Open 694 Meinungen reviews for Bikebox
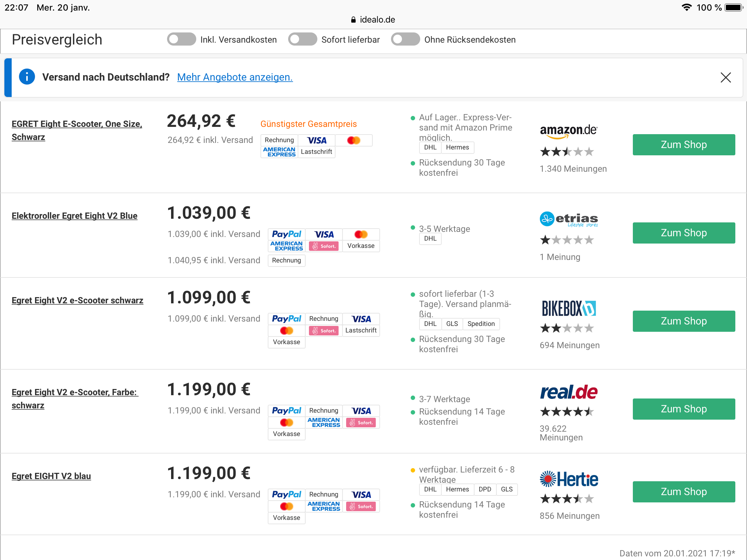Viewport: 747px width, 560px height. pos(569,345)
